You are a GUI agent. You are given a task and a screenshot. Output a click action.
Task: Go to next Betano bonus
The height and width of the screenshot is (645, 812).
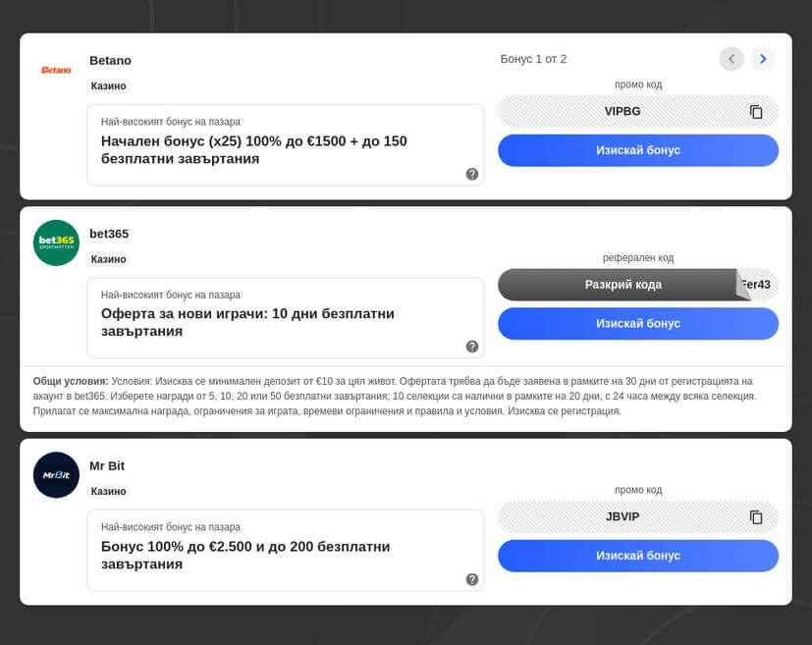pos(763,59)
